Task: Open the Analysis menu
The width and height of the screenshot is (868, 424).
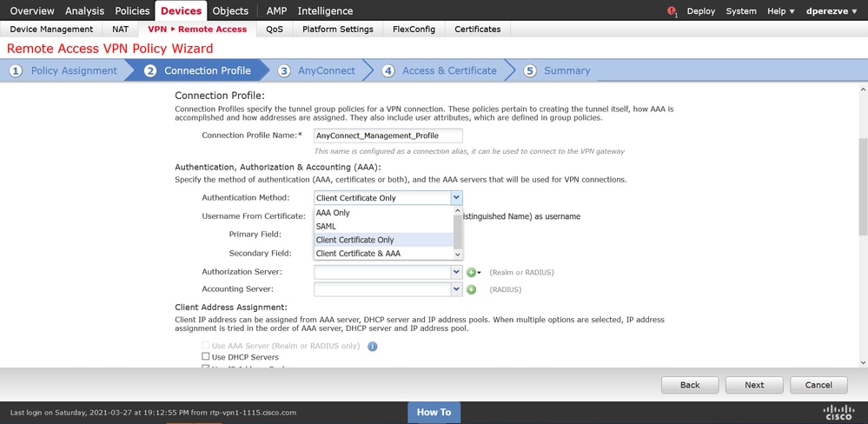Action: coord(84,11)
